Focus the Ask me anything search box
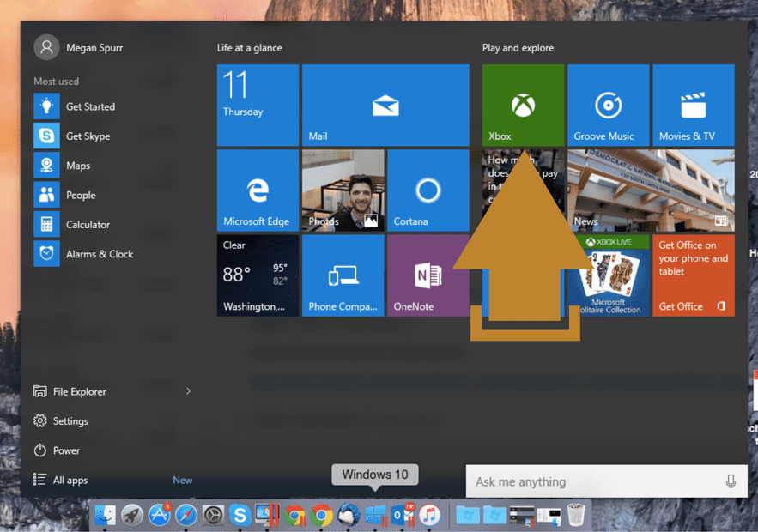This screenshot has width=758, height=532. click(x=606, y=481)
